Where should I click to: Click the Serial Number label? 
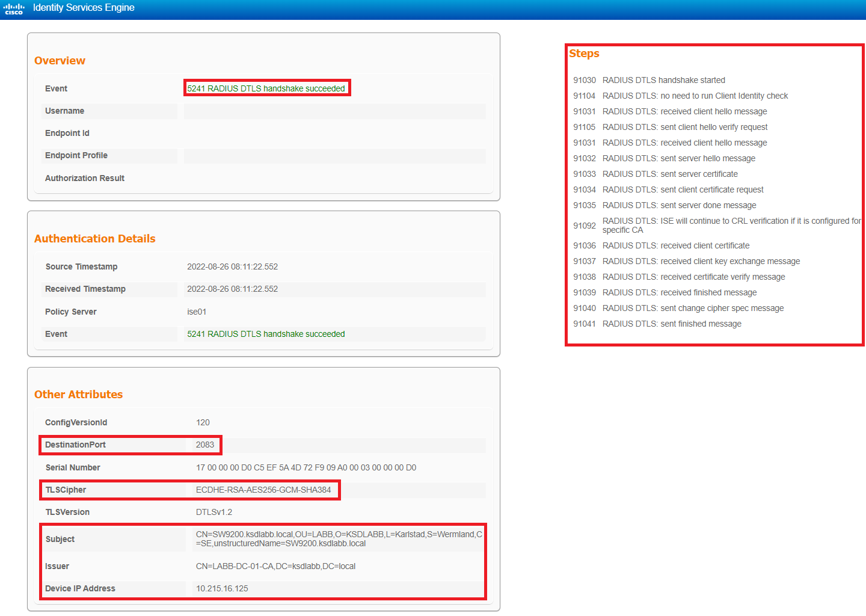coord(73,467)
